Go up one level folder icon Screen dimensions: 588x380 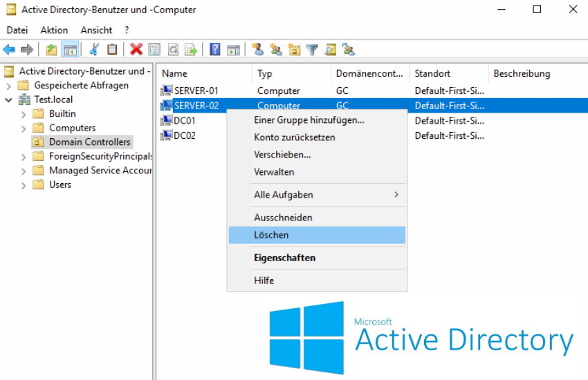[51, 50]
